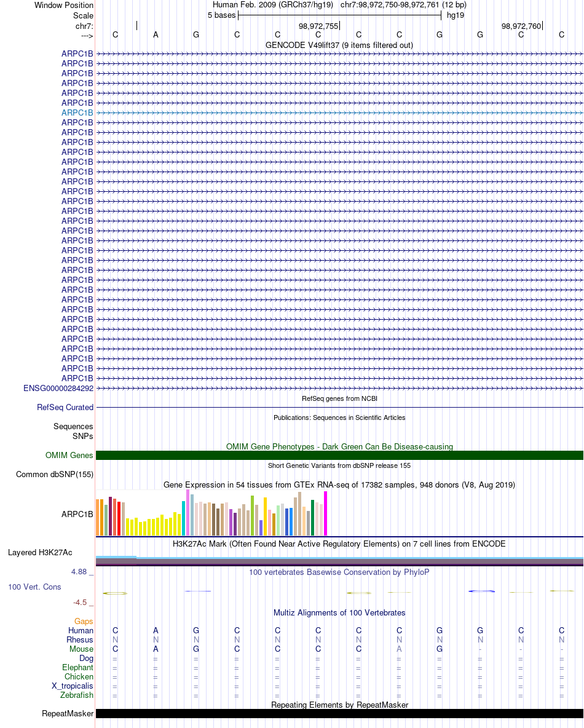Click the 98,972,760 ruler coordinate
The height and width of the screenshot is (728, 584).
(521, 26)
